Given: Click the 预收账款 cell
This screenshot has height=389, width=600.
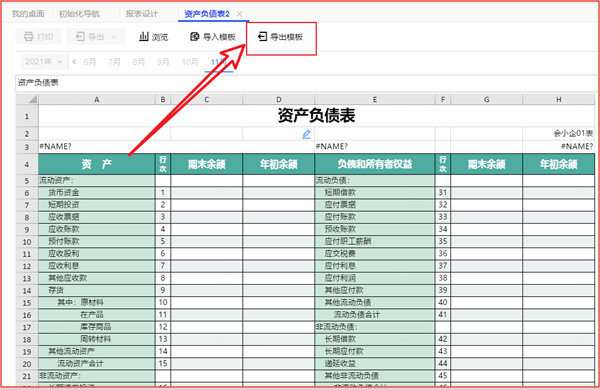Looking at the screenshot, I should 375,229.
